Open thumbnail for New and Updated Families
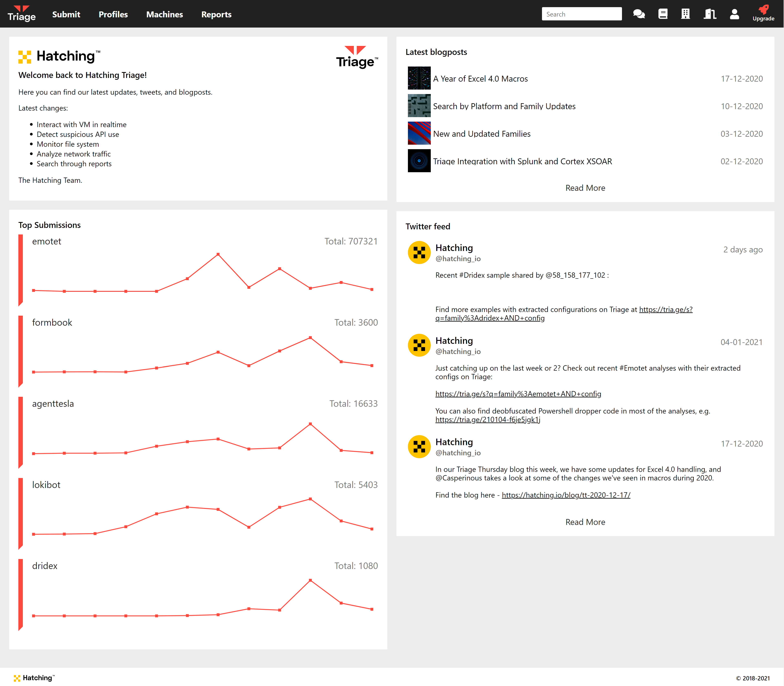 (x=419, y=133)
